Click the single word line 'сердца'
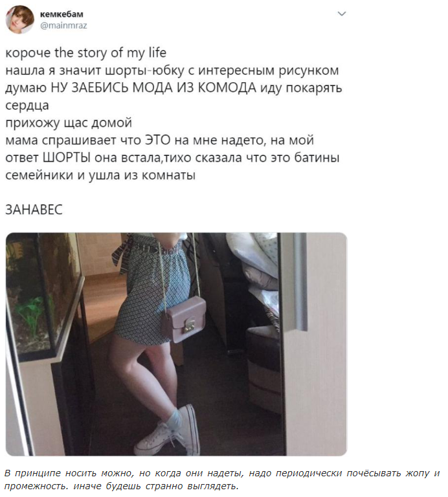 click(27, 105)
